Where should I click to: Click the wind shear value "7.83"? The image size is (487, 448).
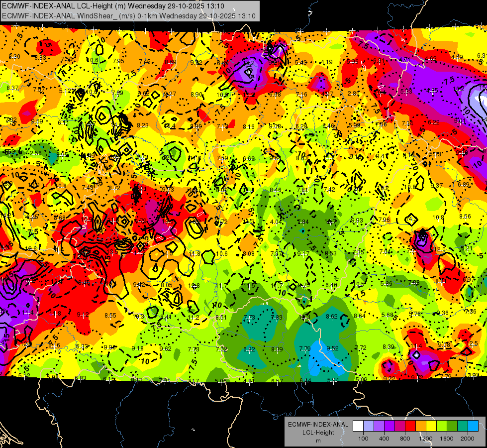click(x=277, y=318)
